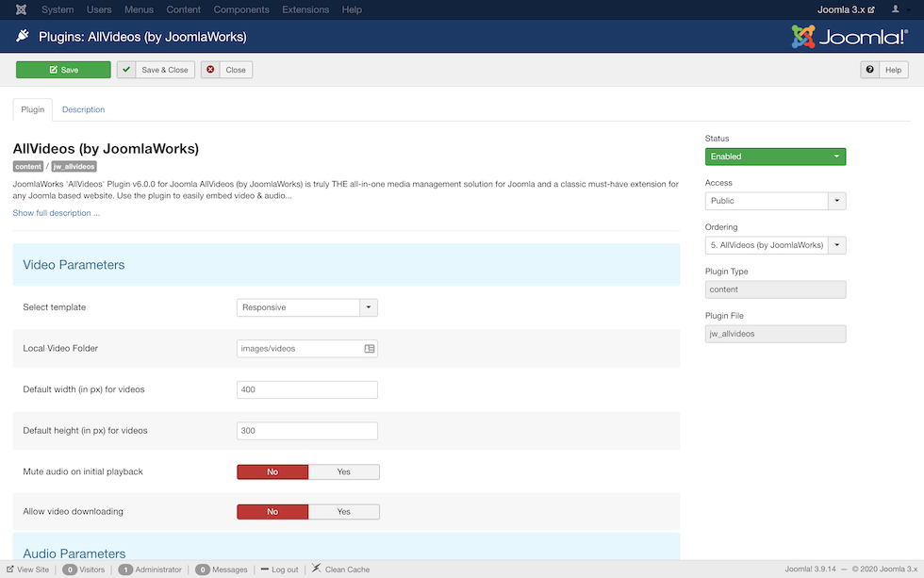
Task: Open the Select template Responsive dropdown
Action: [x=307, y=307]
